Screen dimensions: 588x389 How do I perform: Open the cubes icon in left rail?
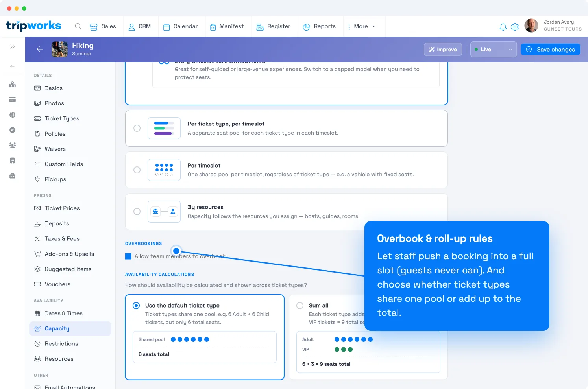coord(13,85)
